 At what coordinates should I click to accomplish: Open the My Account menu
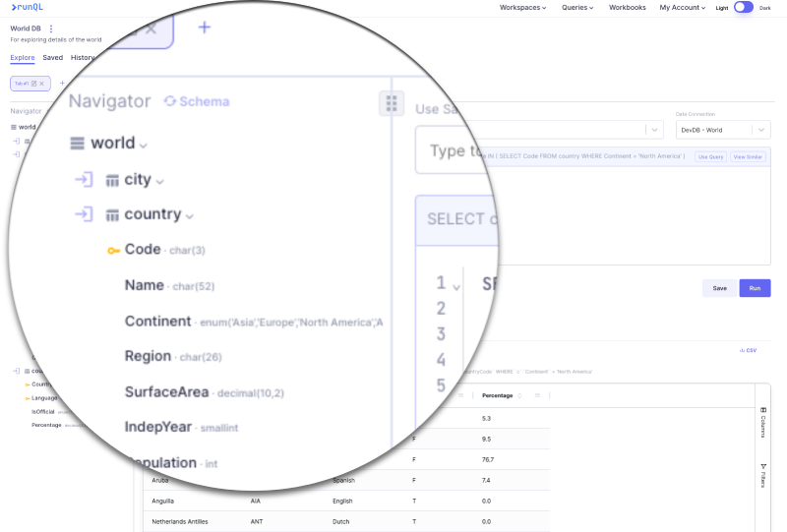pyautogui.click(x=683, y=8)
